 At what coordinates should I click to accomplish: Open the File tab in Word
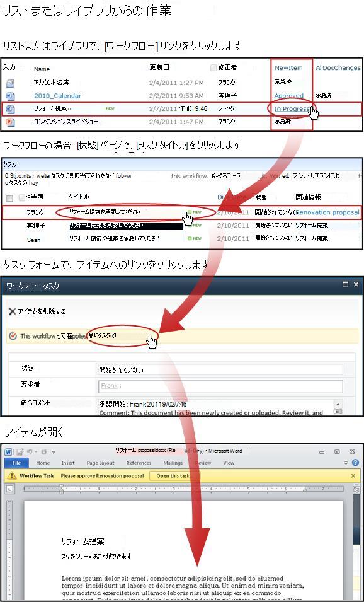(x=16, y=463)
